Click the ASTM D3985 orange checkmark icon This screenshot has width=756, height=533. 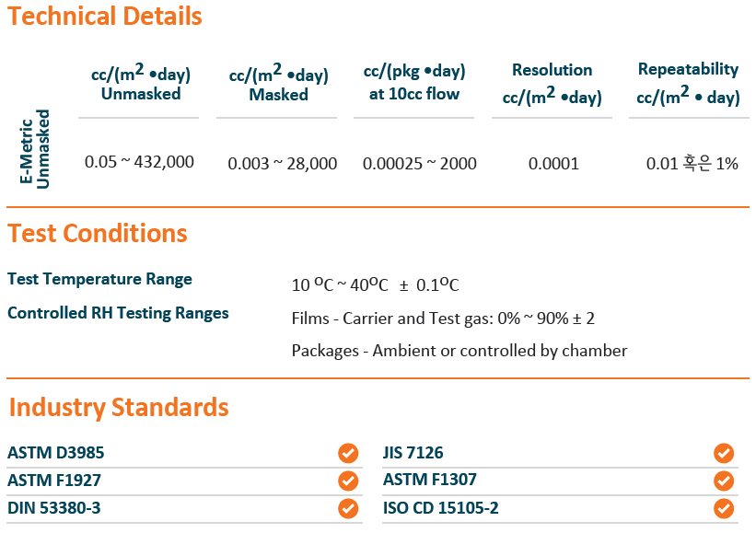click(348, 453)
